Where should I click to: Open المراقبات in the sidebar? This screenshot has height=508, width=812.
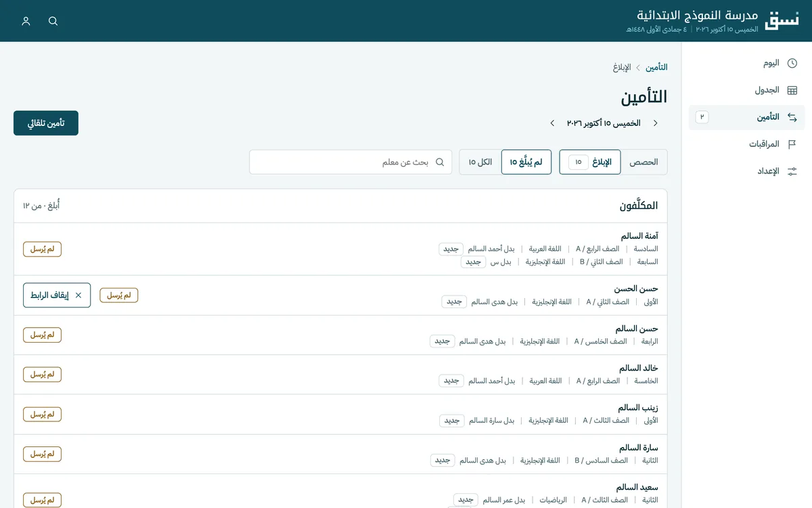tap(747, 144)
